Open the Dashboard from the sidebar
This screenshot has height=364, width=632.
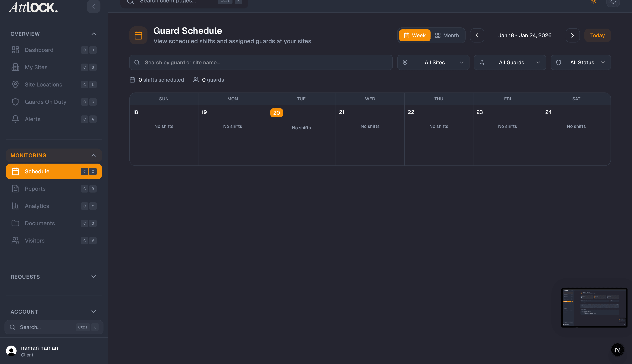pos(39,50)
